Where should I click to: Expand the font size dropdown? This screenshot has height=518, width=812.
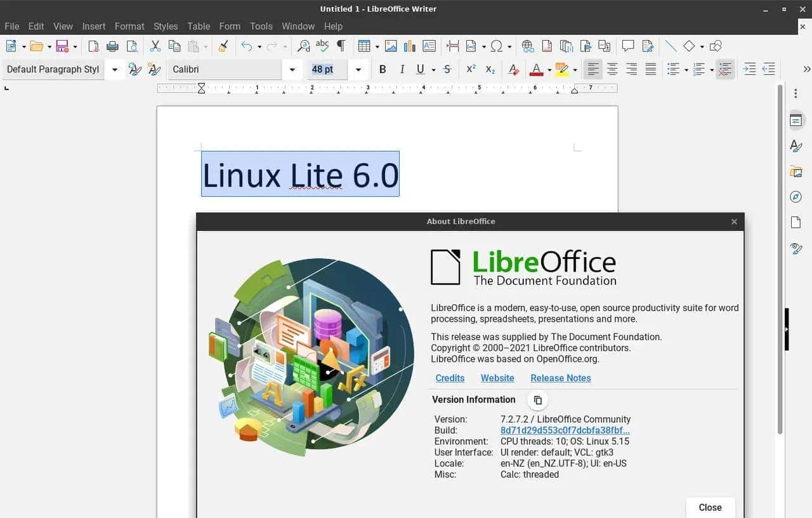coord(358,69)
